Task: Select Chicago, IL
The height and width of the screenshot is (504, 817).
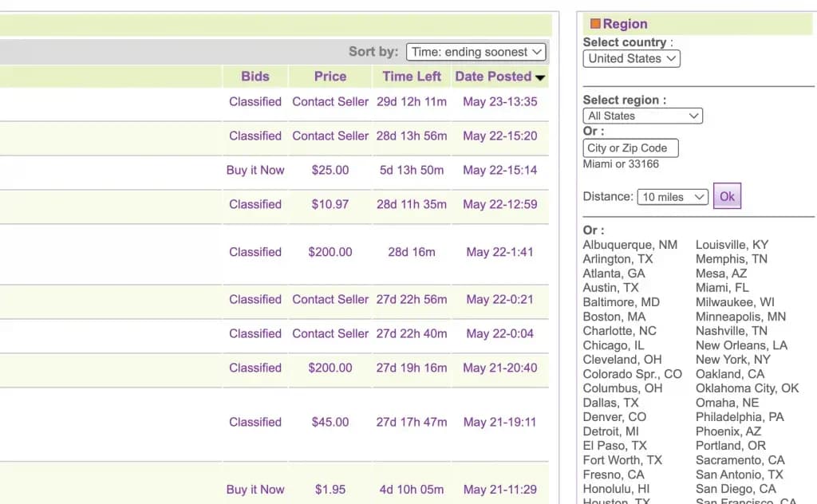Action: (x=614, y=345)
